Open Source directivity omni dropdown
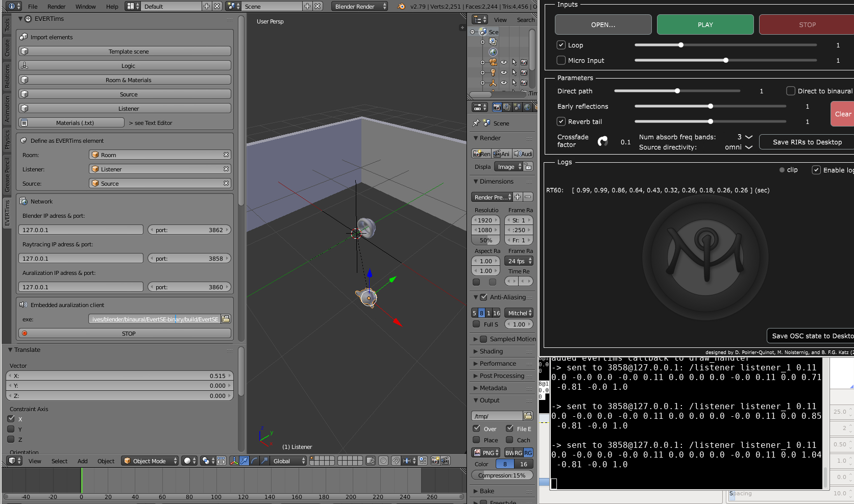Image resolution: width=854 pixels, height=504 pixels. coord(739,147)
